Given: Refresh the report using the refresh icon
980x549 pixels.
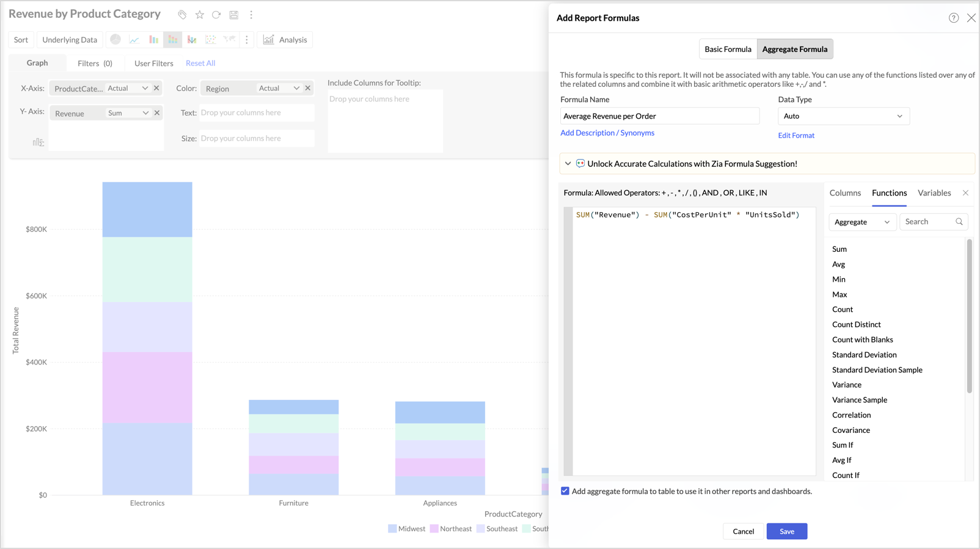Looking at the screenshot, I should point(216,15).
